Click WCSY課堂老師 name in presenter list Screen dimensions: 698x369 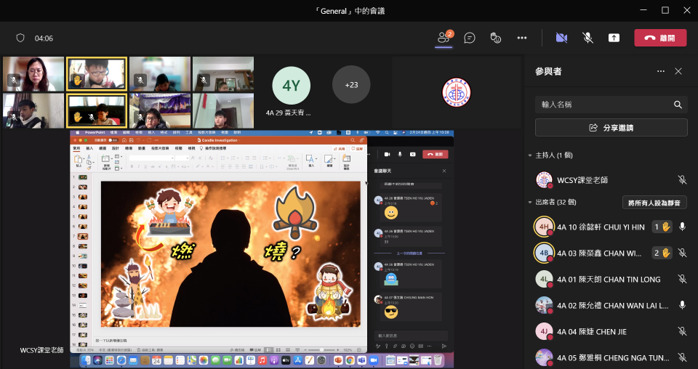(x=582, y=180)
